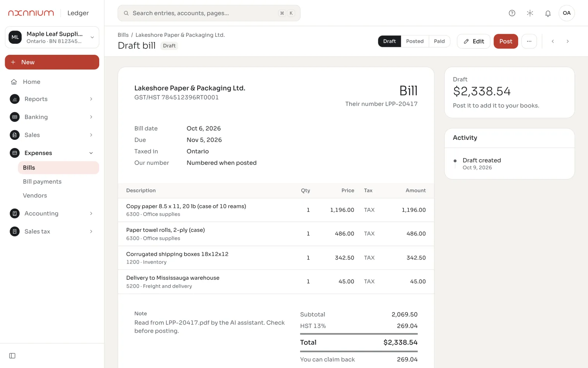Screen dimensions: 588x368
Task: Select the Paid status tab
Action: click(x=439, y=41)
